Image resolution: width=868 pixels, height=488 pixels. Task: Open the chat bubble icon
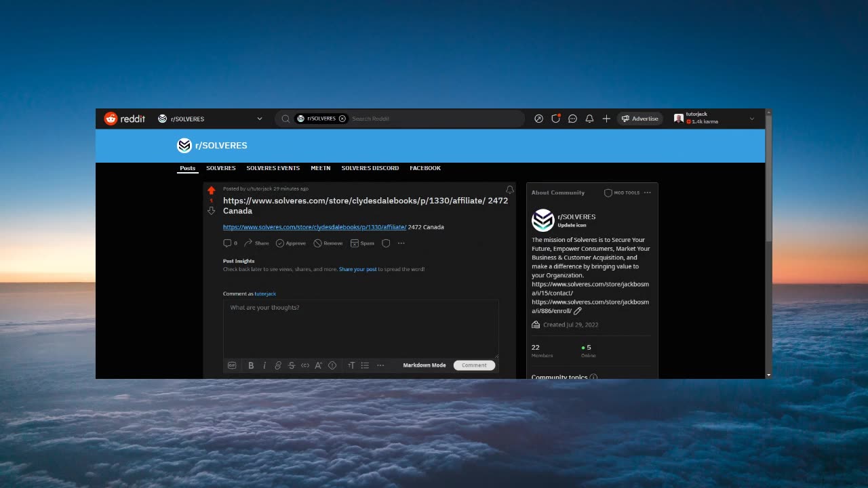pos(572,119)
